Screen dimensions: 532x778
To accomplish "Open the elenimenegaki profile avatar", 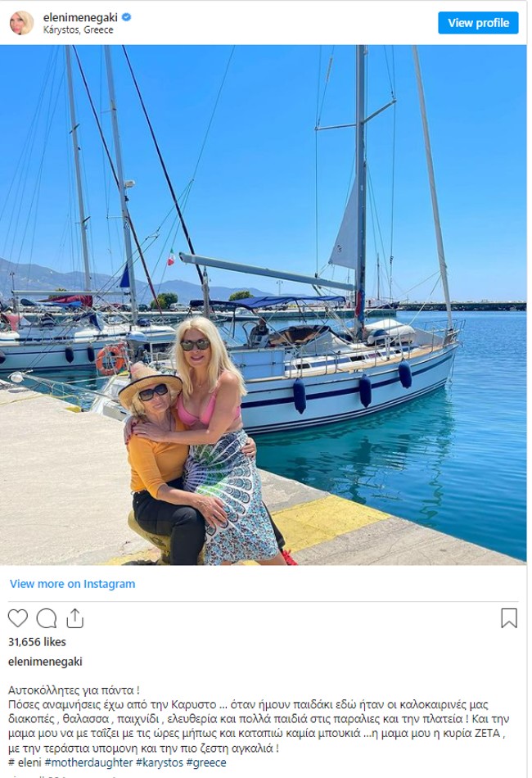I will pos(22,23).
